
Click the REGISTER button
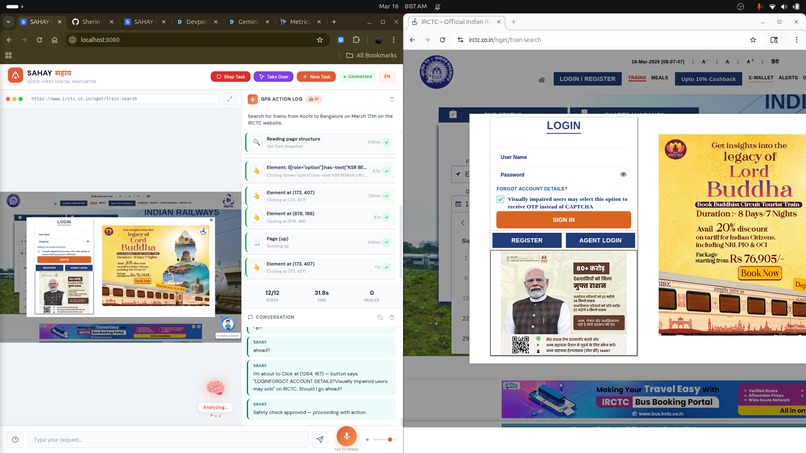[x=527, y=240]
